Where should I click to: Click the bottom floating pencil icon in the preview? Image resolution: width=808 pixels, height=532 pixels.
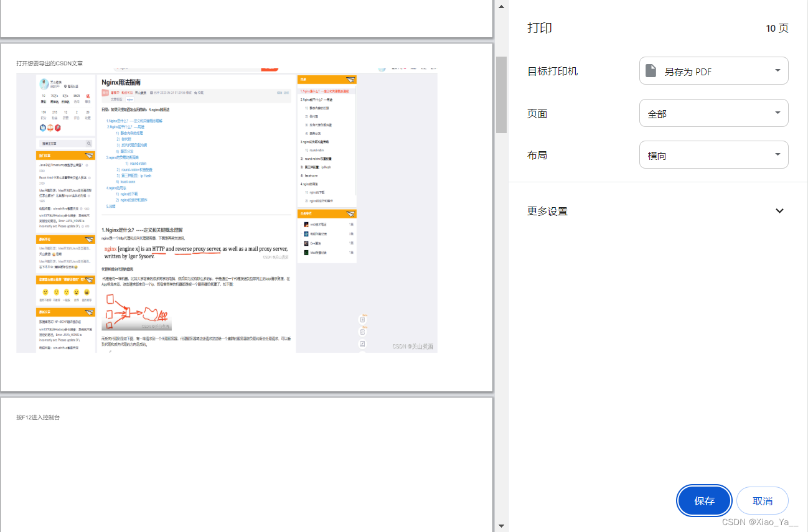[x=362, y=343]
